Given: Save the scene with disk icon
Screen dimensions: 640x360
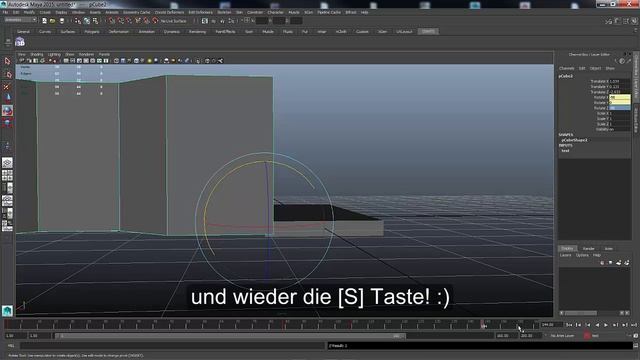Looking at the screenshot, I should [62, 21].
